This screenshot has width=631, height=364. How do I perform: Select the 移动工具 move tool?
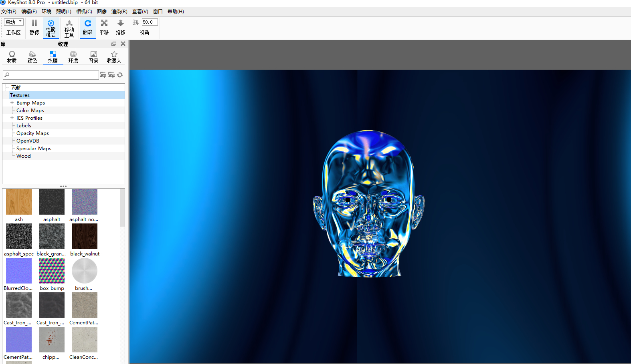tap(69, 28)
